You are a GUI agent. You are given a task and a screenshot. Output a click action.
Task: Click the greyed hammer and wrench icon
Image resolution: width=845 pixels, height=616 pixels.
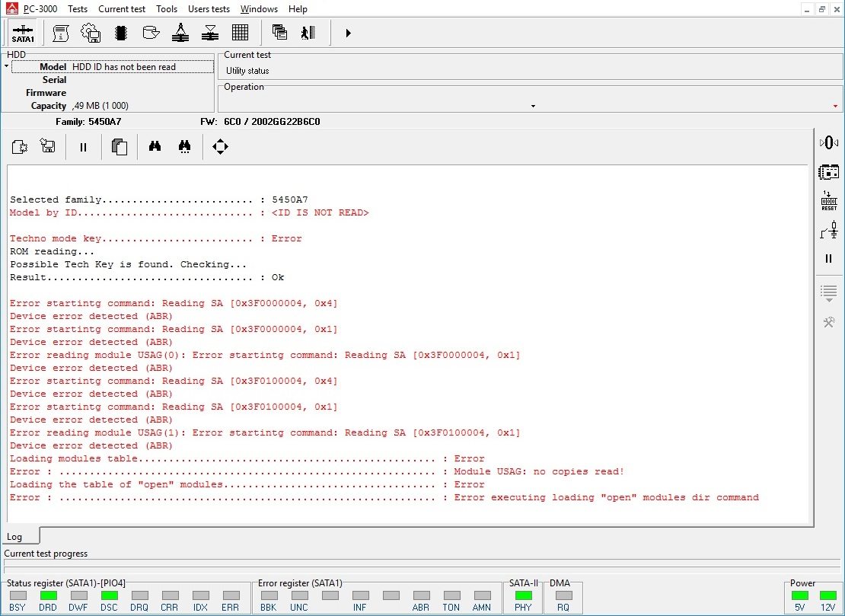pyautogui.click(x=829, y=322)
